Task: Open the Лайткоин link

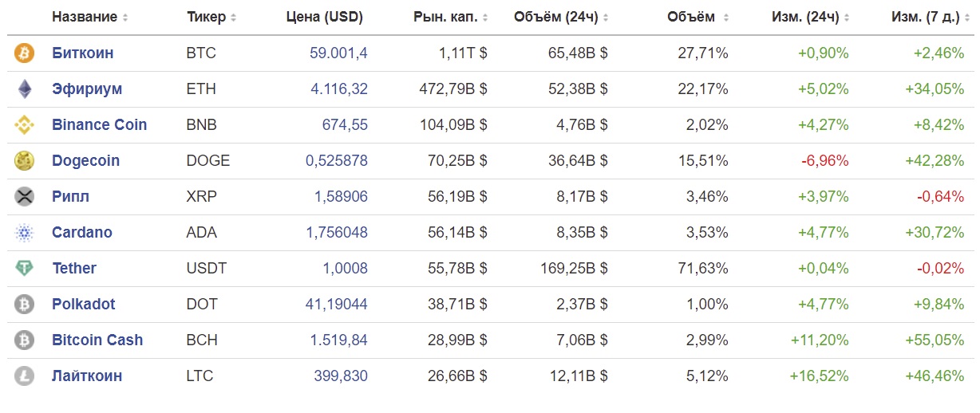Action: tap(87, 376)
